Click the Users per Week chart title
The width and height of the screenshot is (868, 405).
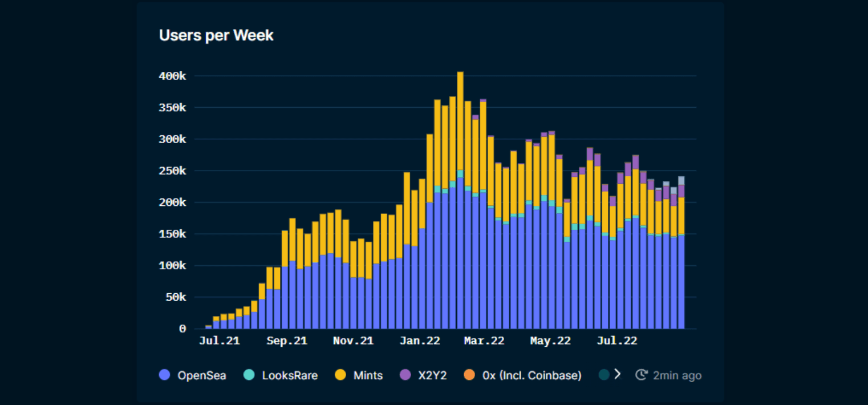(x=216, y=35)
